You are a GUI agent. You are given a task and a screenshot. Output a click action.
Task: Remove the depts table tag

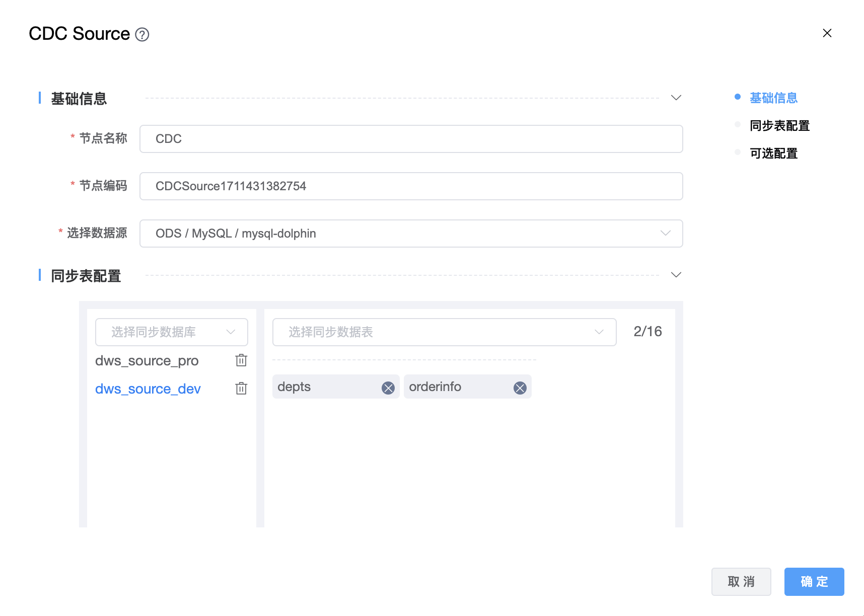point(388,388)
